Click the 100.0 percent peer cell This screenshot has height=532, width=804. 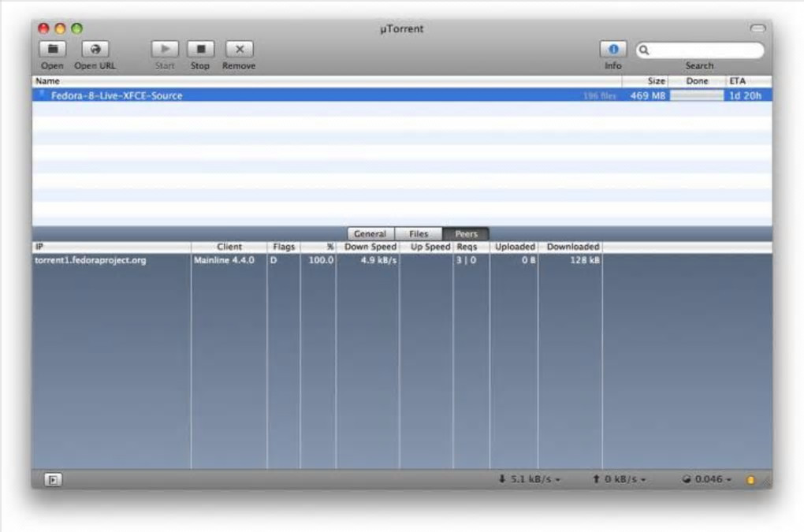pyautogui.click(x=321, y=260)
